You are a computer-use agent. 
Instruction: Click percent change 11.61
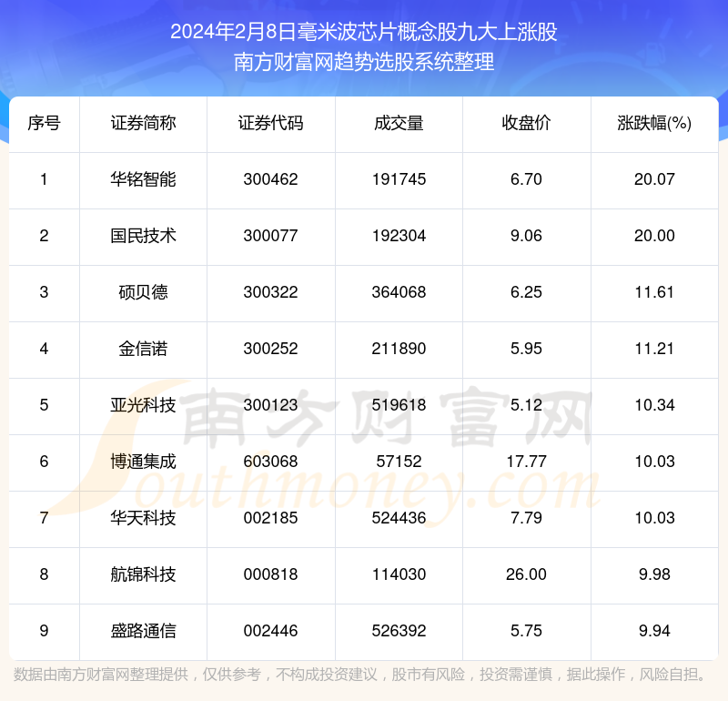click(x=654, y=292)
